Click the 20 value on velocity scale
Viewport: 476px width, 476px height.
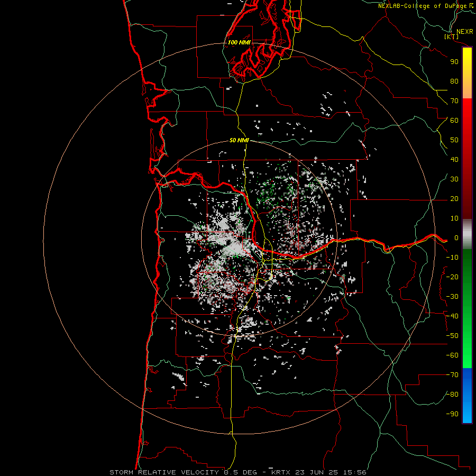click(x=454, y=199)
